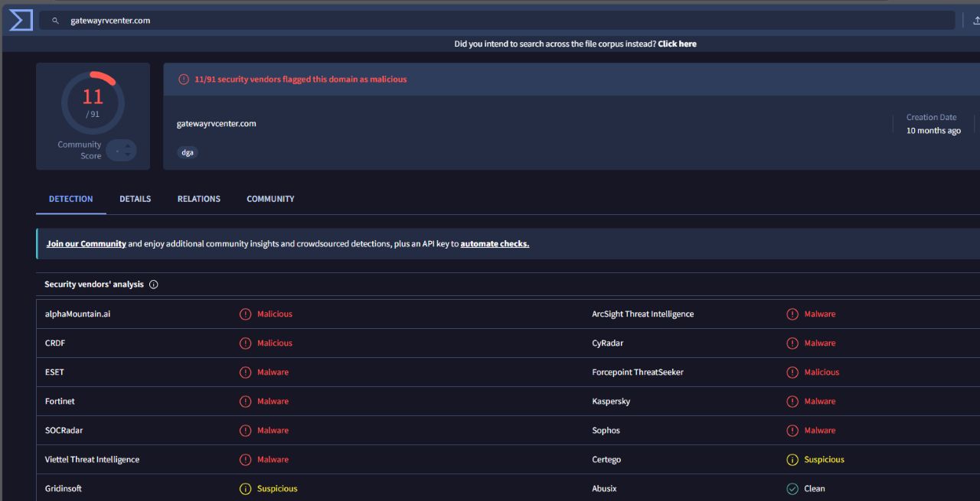Follow the Join our Community link
The height and width of the screenshot is (501, 980).
click(86, 244)
